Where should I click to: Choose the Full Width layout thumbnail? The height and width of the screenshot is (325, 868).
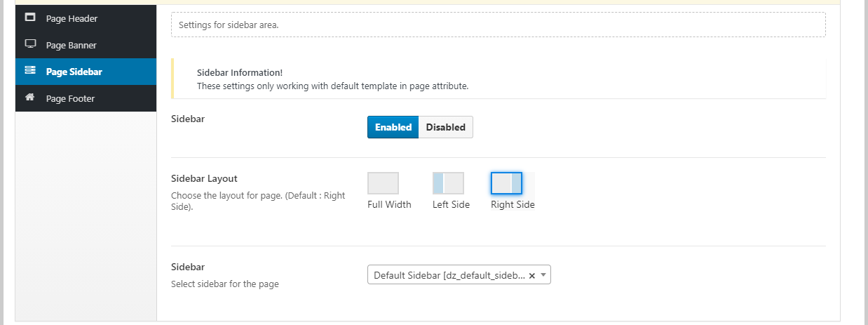tap(383, 183)
